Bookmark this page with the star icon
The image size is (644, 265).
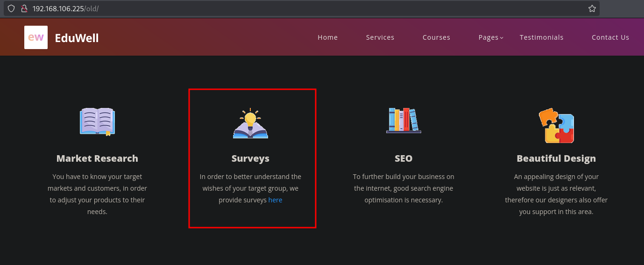click(592, 8)
